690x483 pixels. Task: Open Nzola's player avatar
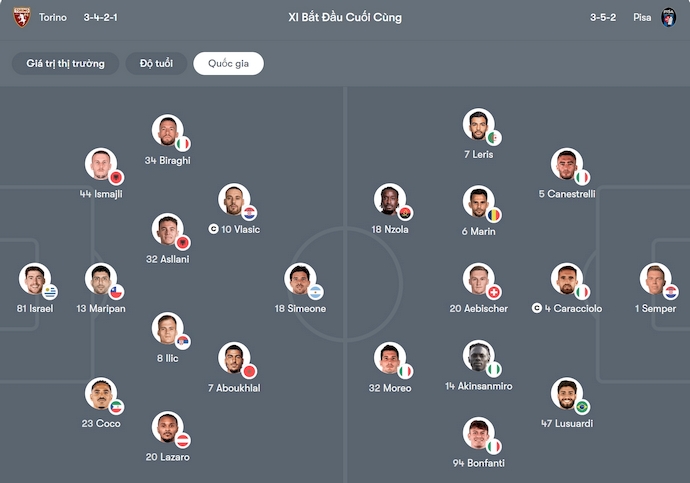(x=390, y=201)
